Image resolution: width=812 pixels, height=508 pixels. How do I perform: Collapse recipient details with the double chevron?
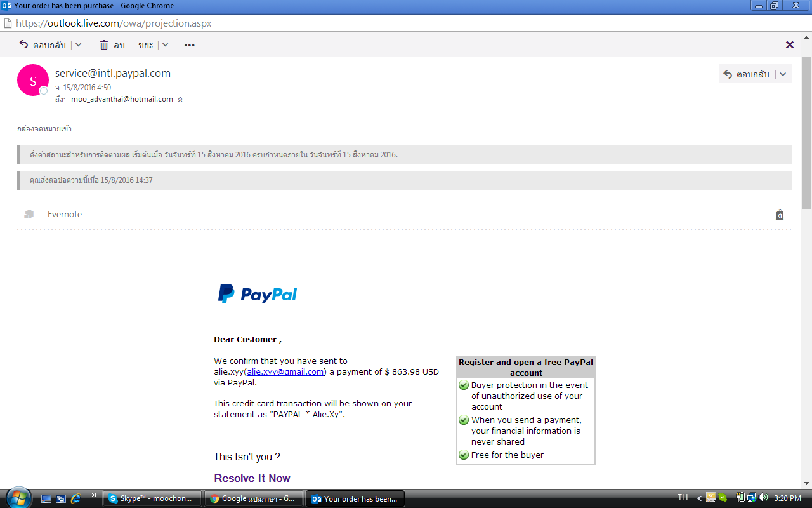180,99
